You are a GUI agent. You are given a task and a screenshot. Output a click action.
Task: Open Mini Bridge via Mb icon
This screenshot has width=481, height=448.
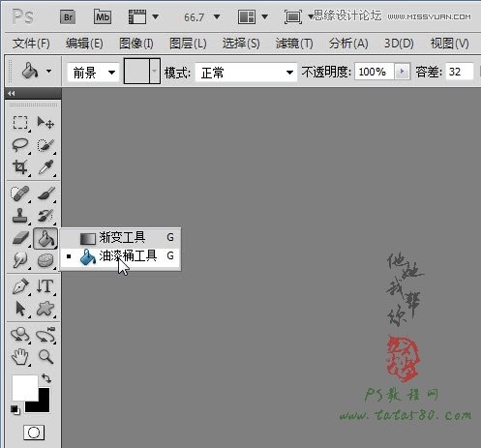103,16
